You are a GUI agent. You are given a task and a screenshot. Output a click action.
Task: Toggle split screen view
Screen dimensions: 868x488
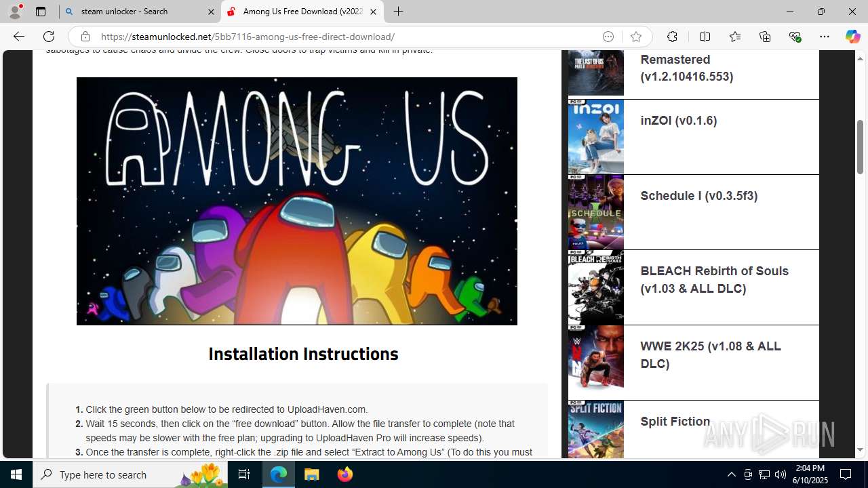click(x=705, y=37)
